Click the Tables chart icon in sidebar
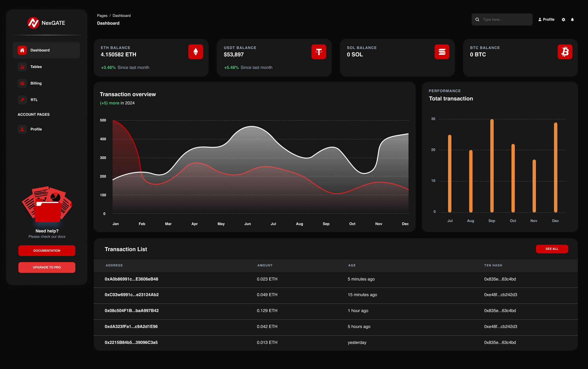This screenshot has width=588, height=369. pyautogui.click(x=22, y=67)
